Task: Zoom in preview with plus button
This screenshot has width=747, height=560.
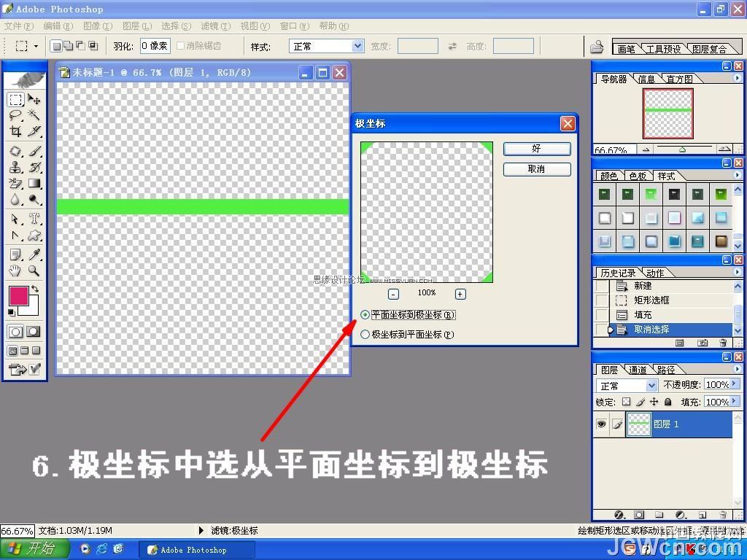Action: tap(460, 294)
